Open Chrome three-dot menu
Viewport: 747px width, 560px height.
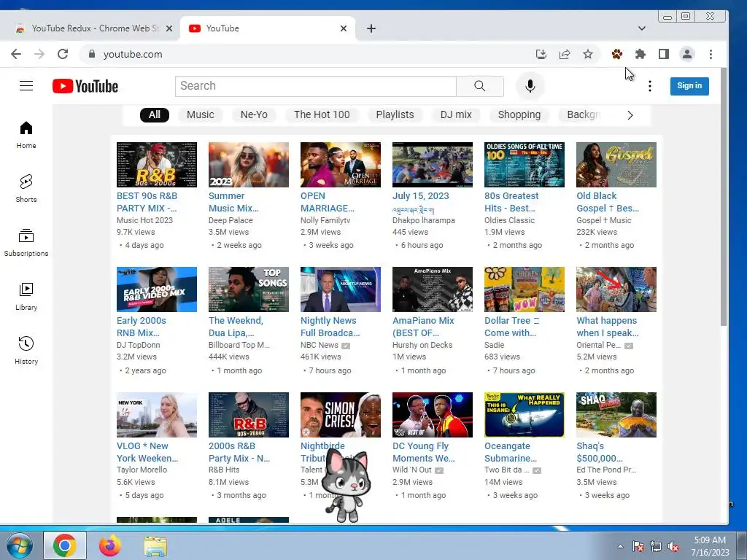click(711, 54)
